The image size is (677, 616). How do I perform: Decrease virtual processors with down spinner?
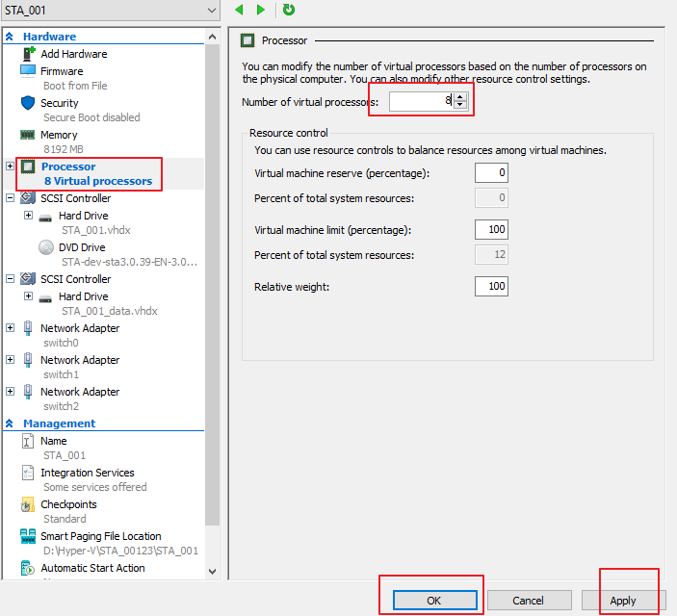point(459,105)
